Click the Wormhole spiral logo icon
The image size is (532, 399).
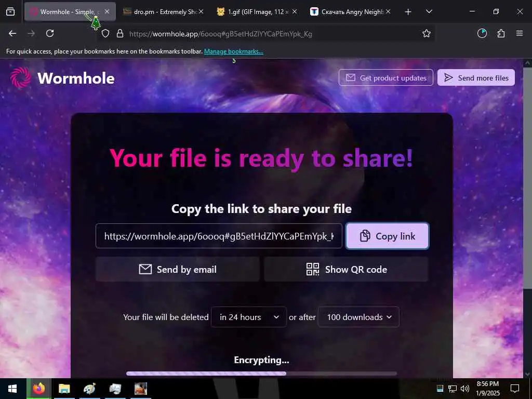click(x=21, y=78)
